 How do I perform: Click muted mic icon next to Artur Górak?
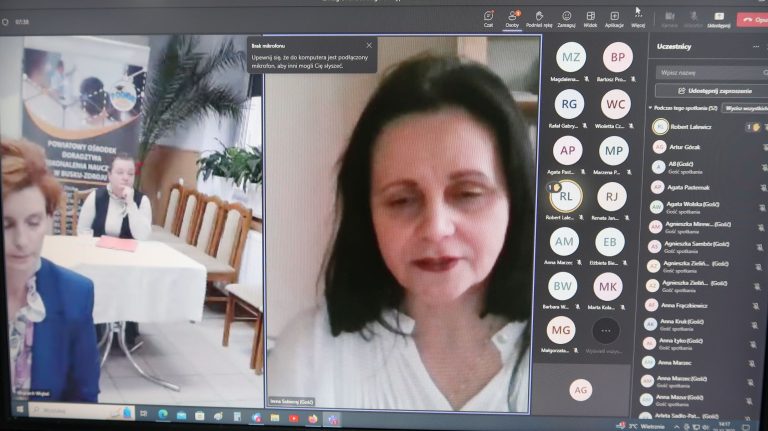pos(764,147)
